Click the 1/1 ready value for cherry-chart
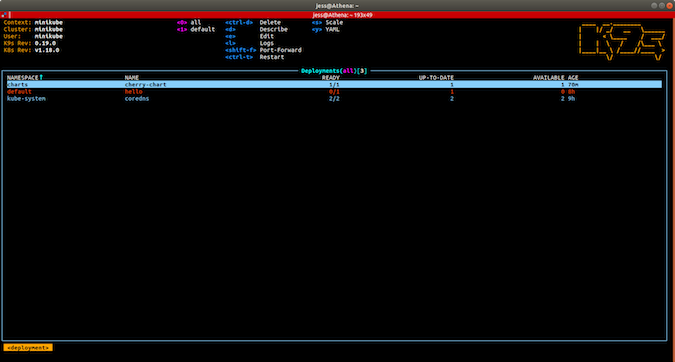 click(334, 85)
